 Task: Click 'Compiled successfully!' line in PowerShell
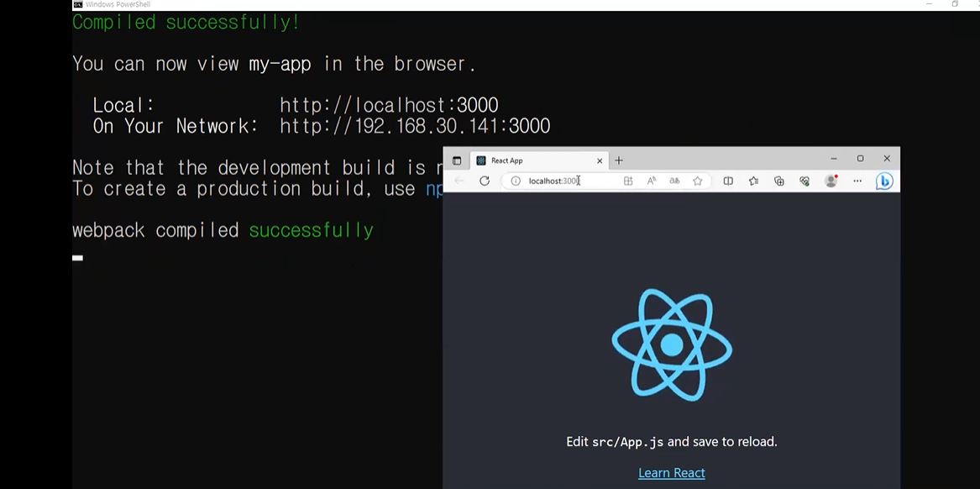[x=186, y=23]
